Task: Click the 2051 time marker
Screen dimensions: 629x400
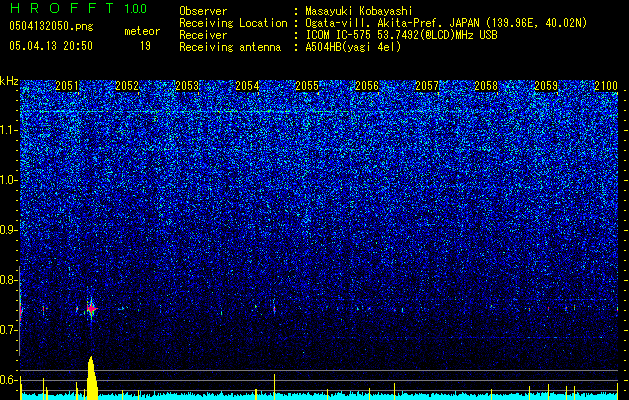Action: [x=67, y=86]
